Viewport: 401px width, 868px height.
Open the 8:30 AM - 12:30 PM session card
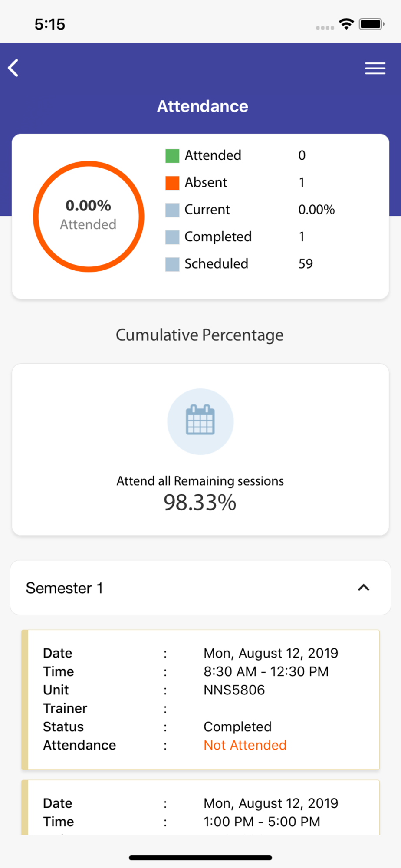pos(200,700)
